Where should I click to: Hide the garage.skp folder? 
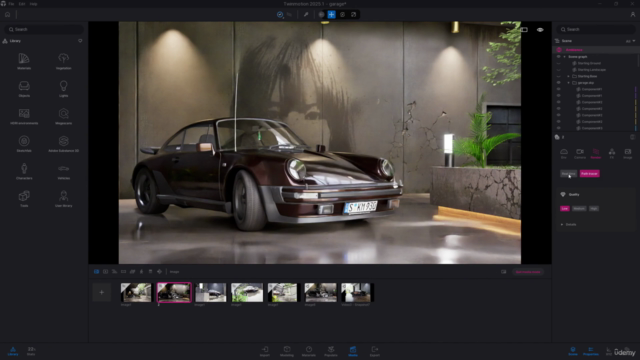pyautogui.click(x=558, y=83)
